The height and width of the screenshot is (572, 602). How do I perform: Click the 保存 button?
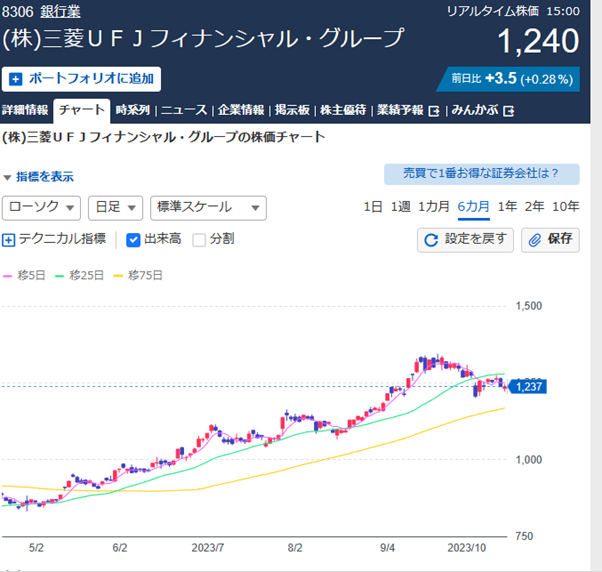pyautogui.click(x=550, y=240)
